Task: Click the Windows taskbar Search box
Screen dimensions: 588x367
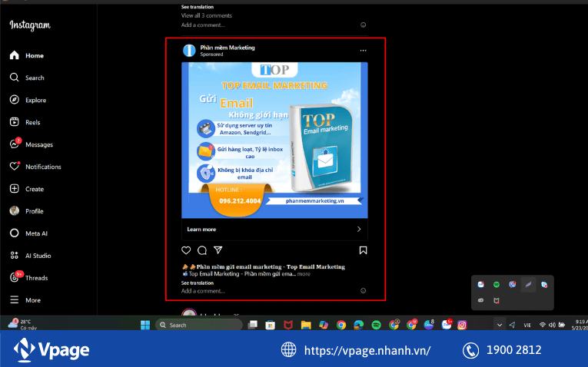Action: (199, 325)
